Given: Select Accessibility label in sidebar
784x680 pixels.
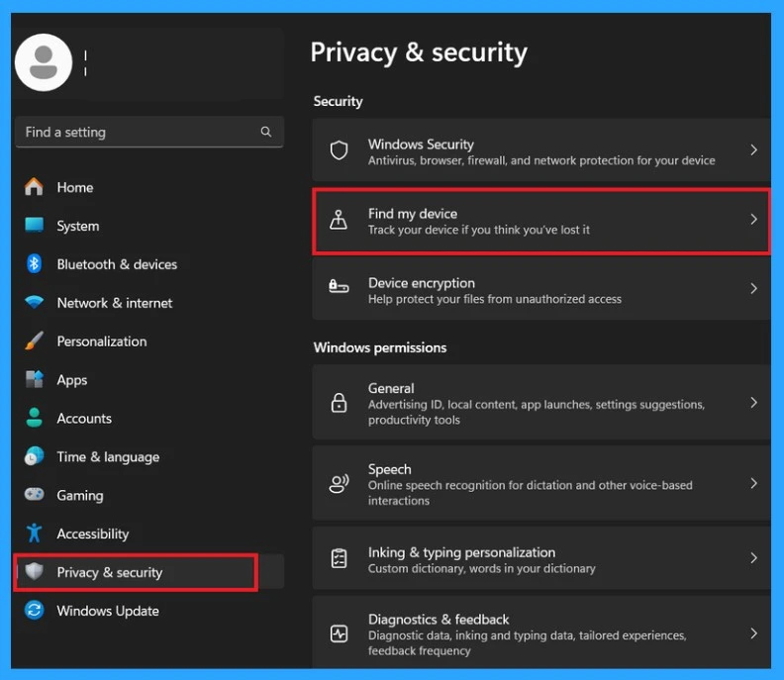Looking at the screenshot, I should 92,534.
